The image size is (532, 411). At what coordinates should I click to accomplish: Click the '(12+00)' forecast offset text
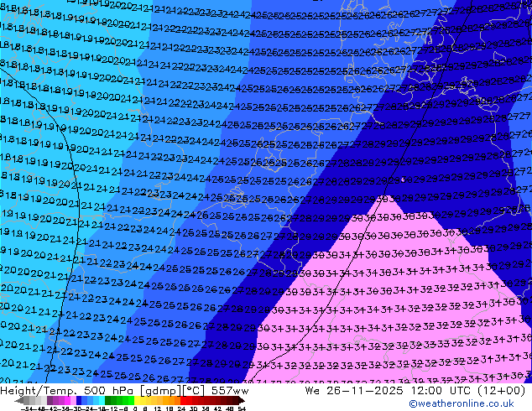502,391
